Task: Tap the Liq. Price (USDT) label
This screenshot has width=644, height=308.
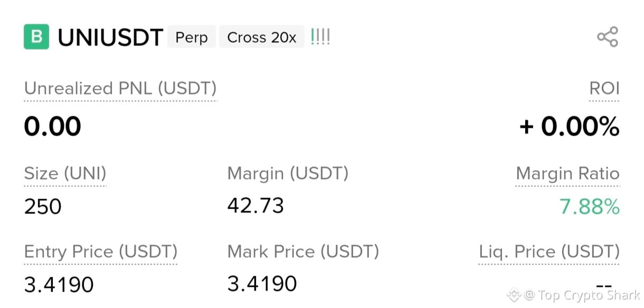Action: pos(549,252)
